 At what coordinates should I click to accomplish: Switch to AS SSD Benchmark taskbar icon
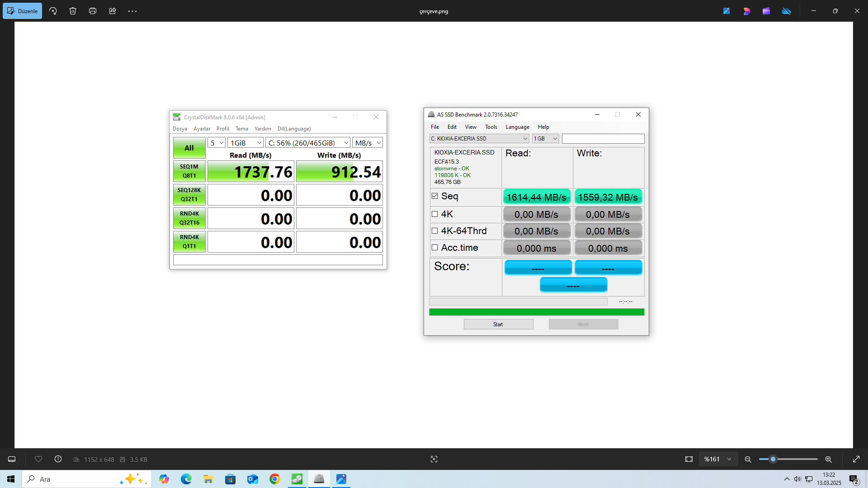(x=319, y=479)
